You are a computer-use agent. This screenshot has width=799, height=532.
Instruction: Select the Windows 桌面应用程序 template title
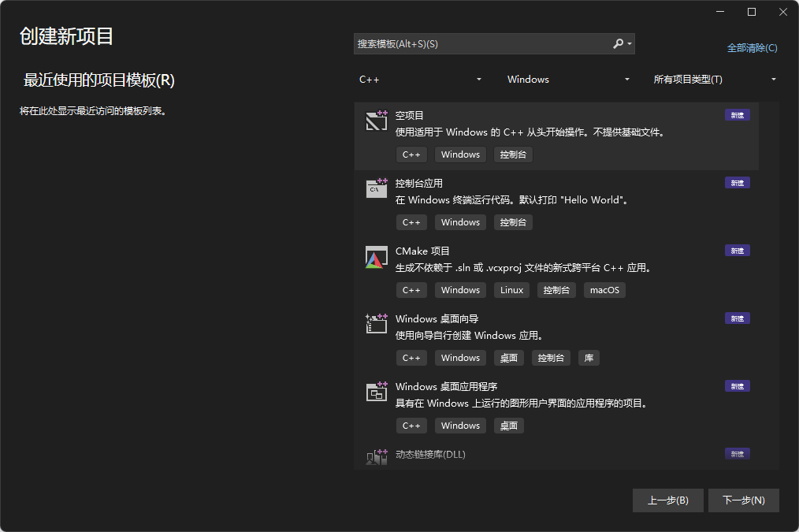(446, 387)
